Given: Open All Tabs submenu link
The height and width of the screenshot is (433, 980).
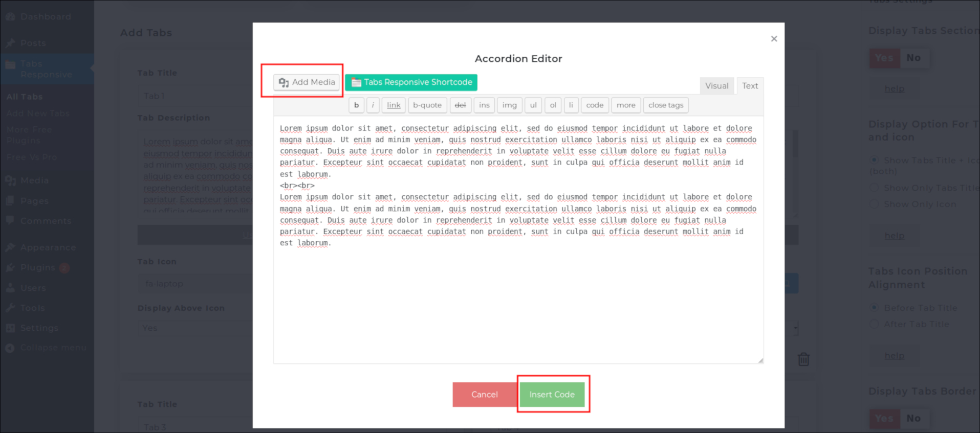Looking at the screenshot, I should click(x=25, y=97).
